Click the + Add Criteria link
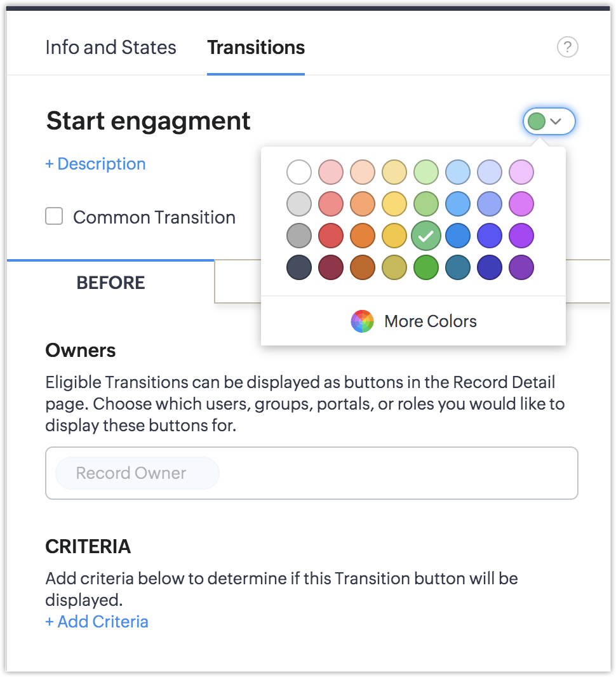 [97, 621]
